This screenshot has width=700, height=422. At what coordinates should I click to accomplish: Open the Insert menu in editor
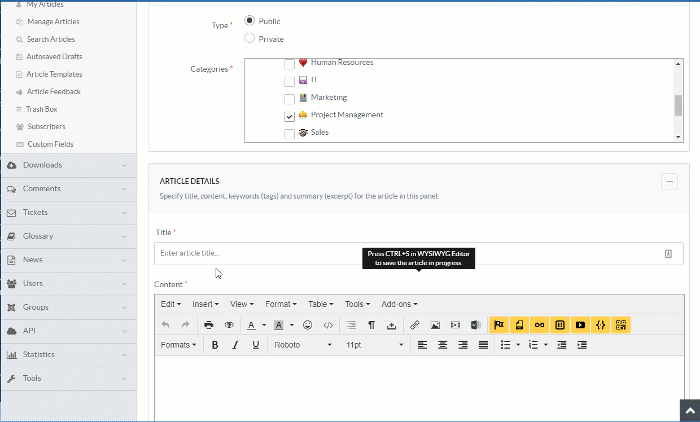tap(205, 304)
